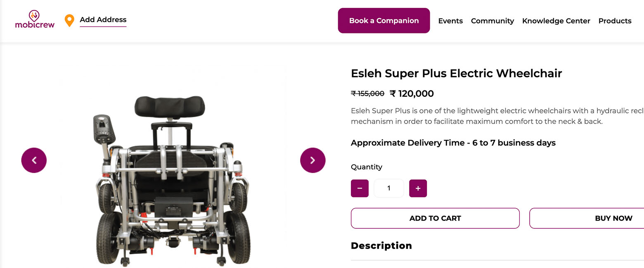Click the ADD TO CART button
This screenshot has width=644, height=268.
(x=435, y=218)
